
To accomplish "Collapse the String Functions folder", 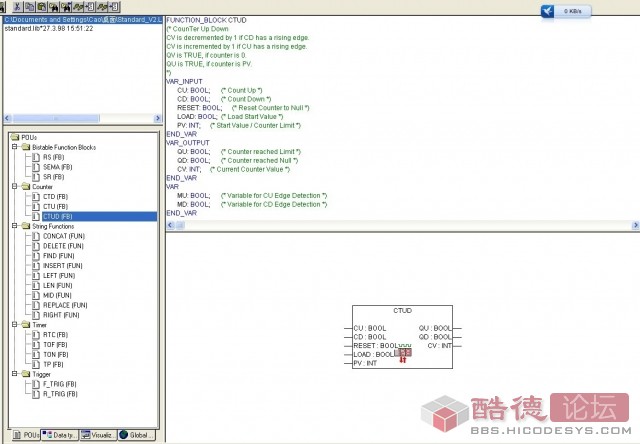I will (14, 226).
